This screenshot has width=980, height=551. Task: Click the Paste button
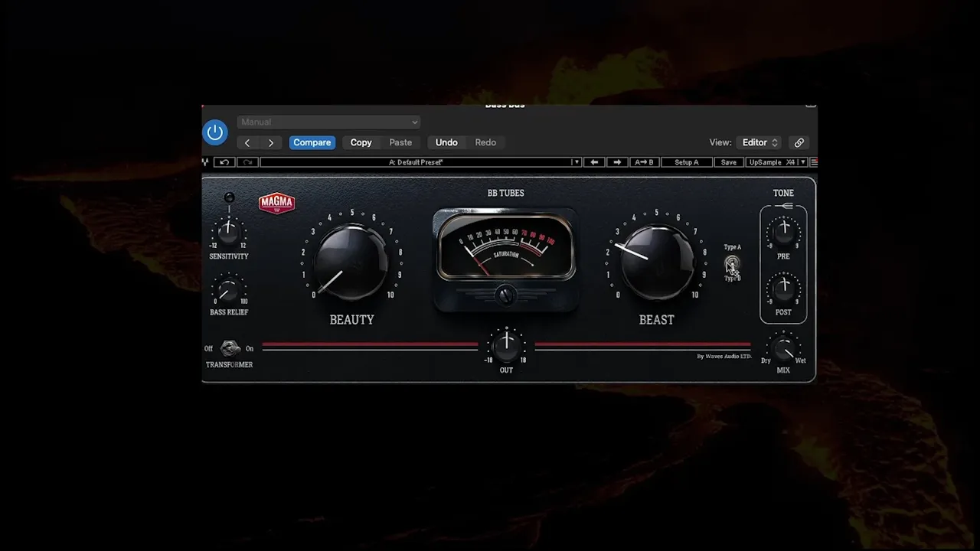tap(400, 142)
